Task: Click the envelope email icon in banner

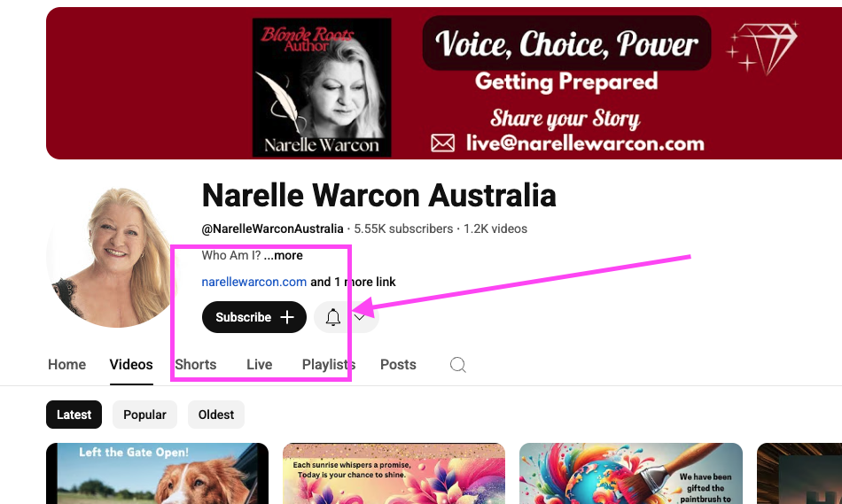Action: tap(443, 143)
